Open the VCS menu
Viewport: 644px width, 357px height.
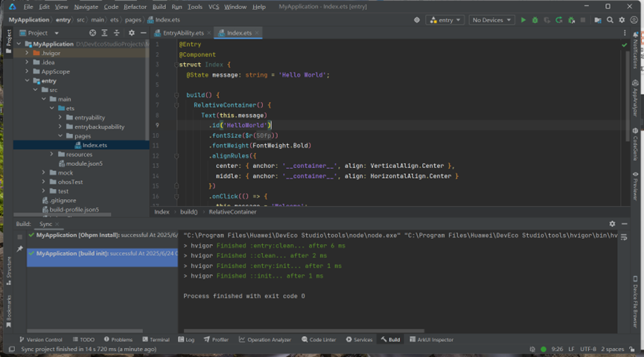click(214, 7)
